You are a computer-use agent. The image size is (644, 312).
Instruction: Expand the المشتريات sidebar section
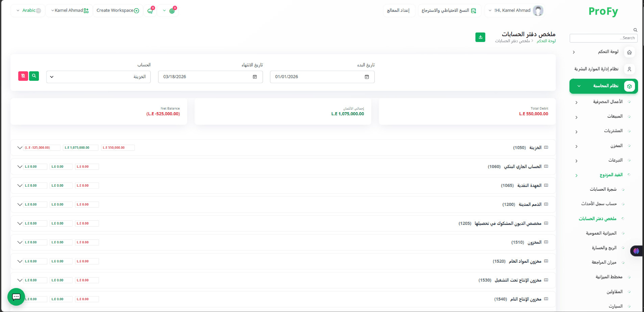click(x=576, y=132)
